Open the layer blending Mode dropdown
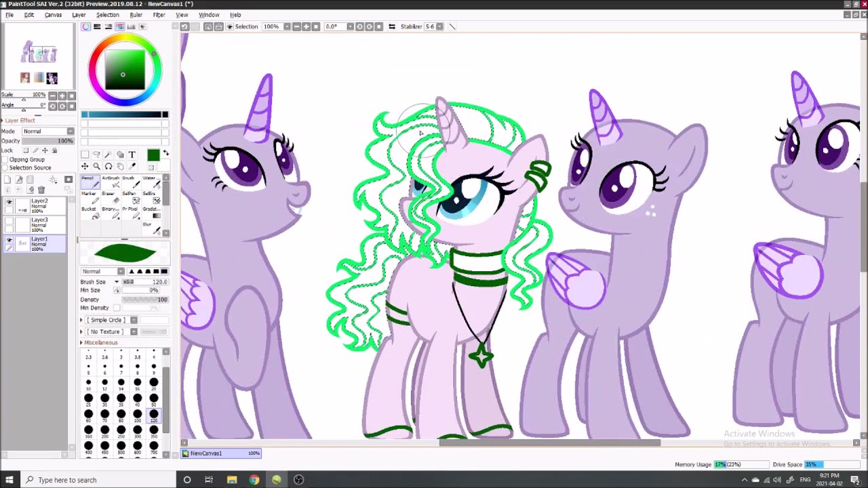This screenshot has height=488, width=868. [x=48, y=131]
